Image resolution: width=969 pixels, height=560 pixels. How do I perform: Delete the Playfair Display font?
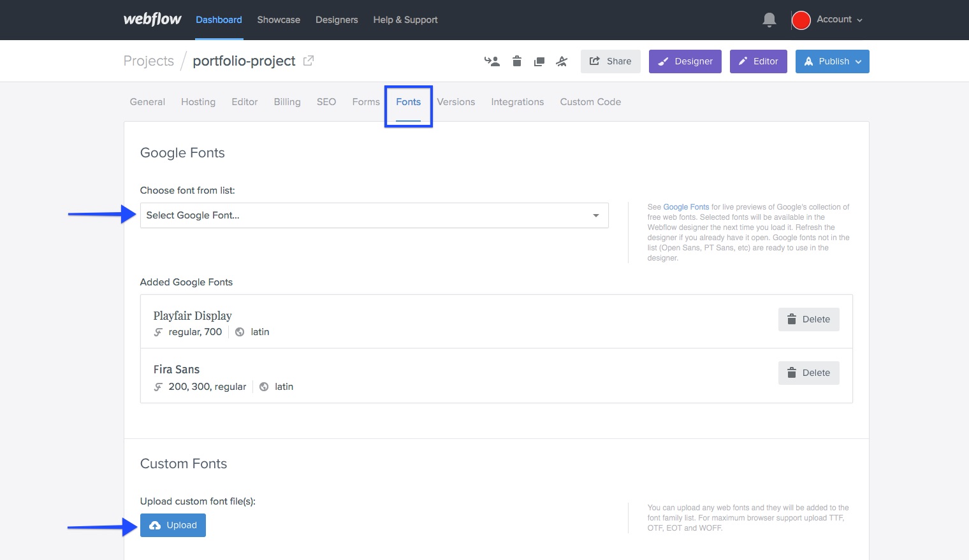tap(808, 319)
